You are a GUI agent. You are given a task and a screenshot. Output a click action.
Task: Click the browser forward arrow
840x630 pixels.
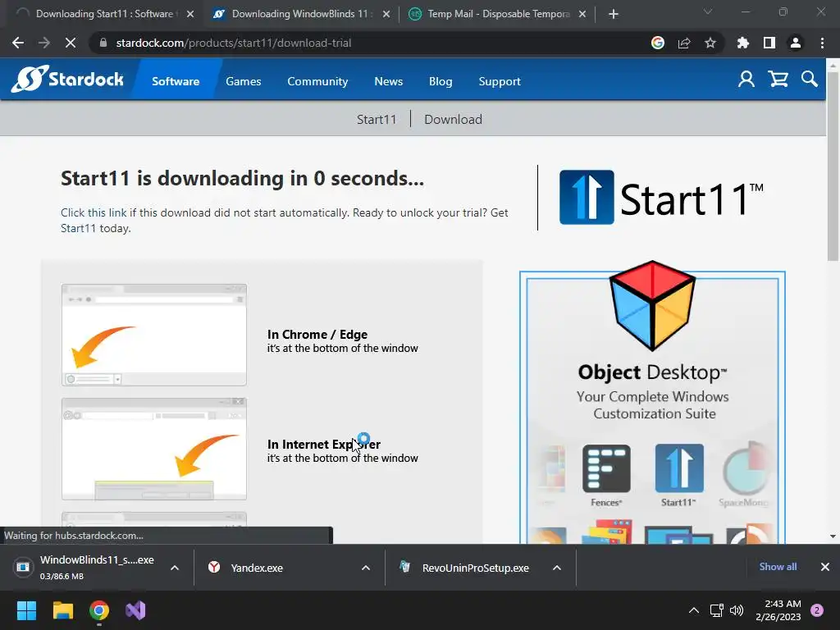pos(44,43)
